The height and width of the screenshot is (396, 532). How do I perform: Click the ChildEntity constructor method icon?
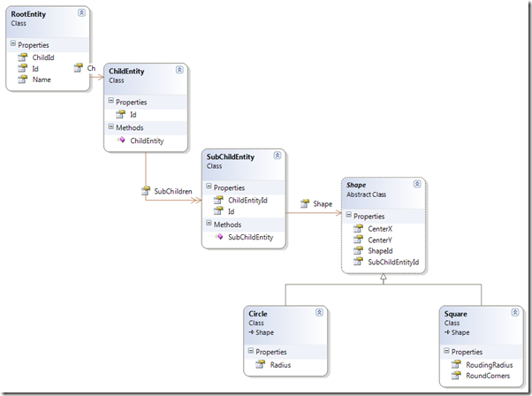click(x=121, y=140)
